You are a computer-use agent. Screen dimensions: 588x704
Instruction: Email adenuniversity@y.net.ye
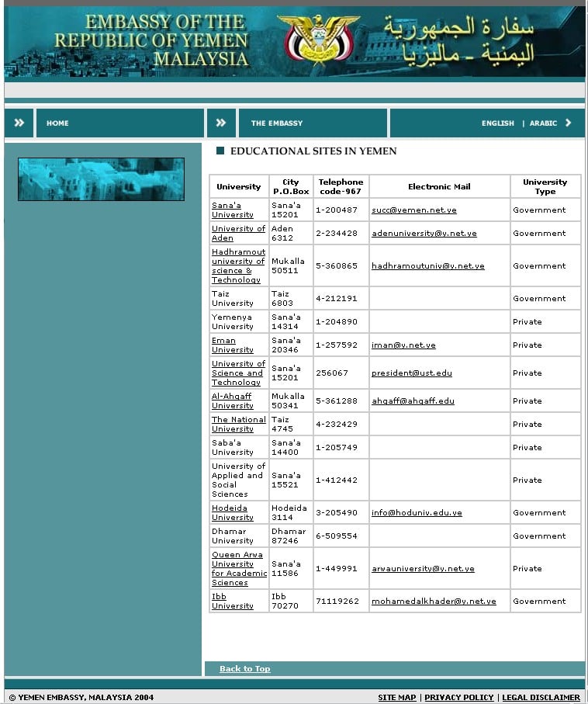tap(424, 234)
